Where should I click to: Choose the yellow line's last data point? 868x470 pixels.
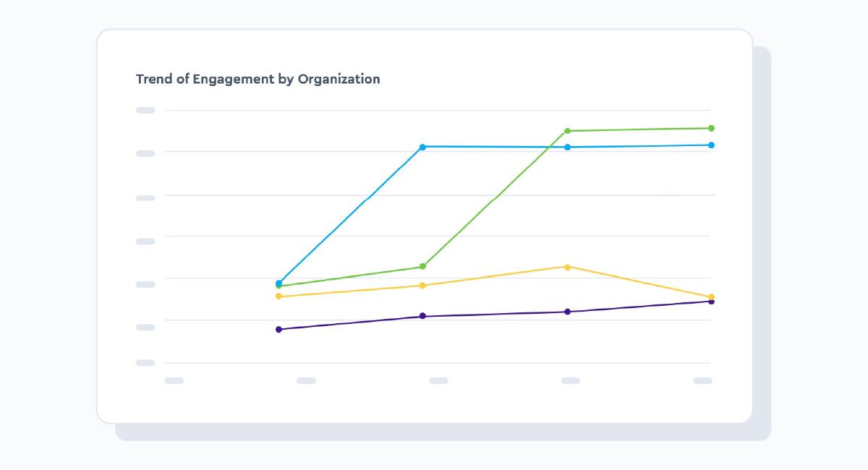(711, 296)
